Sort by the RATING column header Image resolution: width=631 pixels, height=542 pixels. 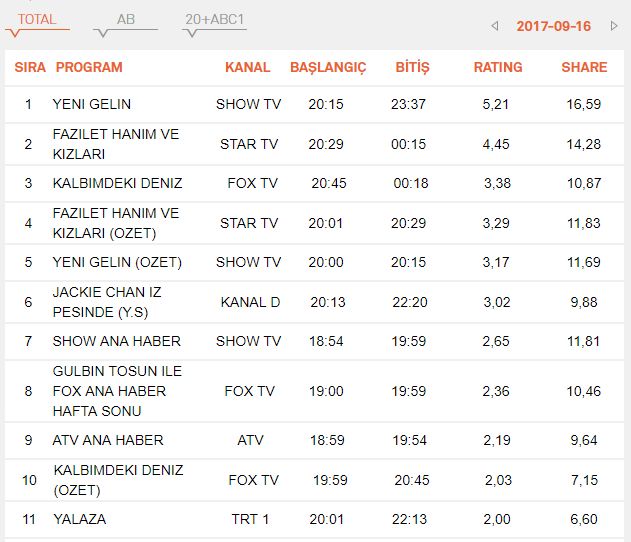point(498,67)
